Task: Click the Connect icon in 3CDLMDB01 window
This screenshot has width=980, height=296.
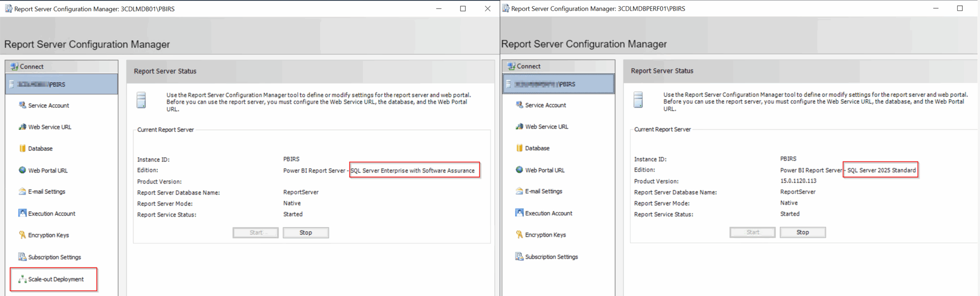Action: pyautogui.click(x=15, y=67)
